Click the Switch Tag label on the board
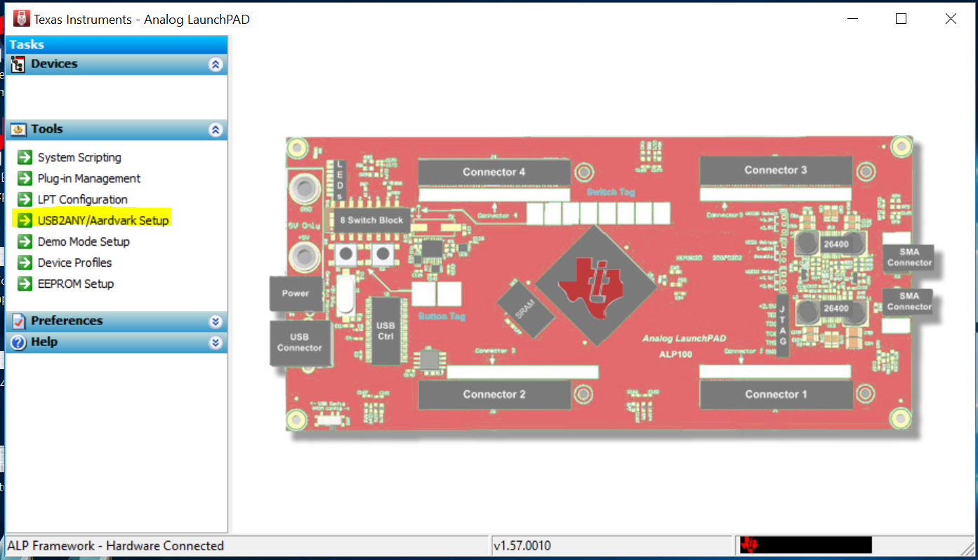Viewport: 978px width, 560px height. point(609,192)
